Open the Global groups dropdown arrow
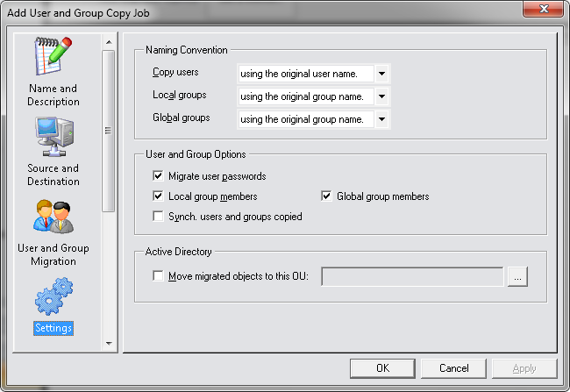Image resolution: width=570 pixels, height=392 pixels. [381, 119]
